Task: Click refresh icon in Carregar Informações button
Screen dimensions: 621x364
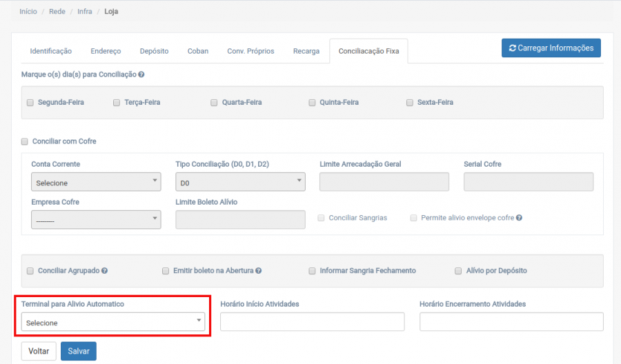Action: coord(512,48)
